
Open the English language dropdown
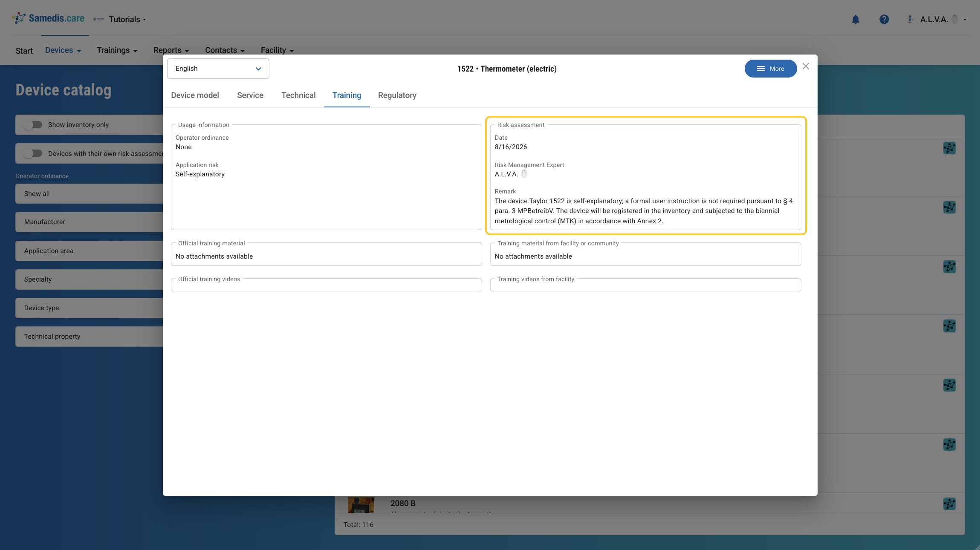[218, 69]
